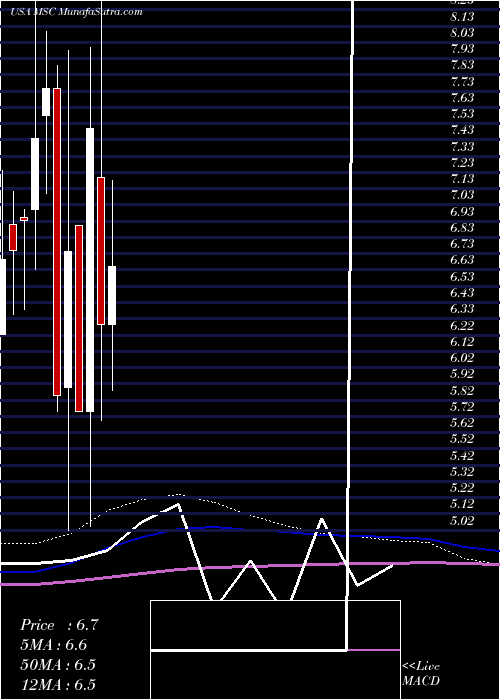
Task: Select the '50MA : 6.5' legend value
Action: 58,665
